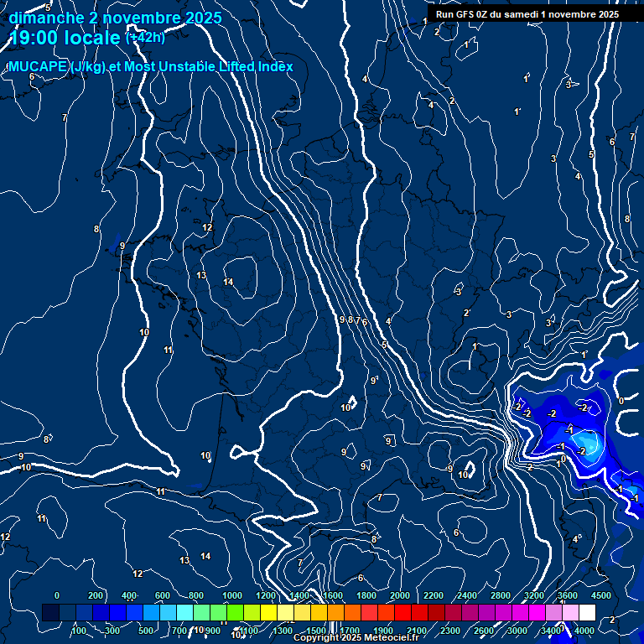Pick the legend swatch between '1000' and '1100'
The image size is (644, 644).
[236, 612]
